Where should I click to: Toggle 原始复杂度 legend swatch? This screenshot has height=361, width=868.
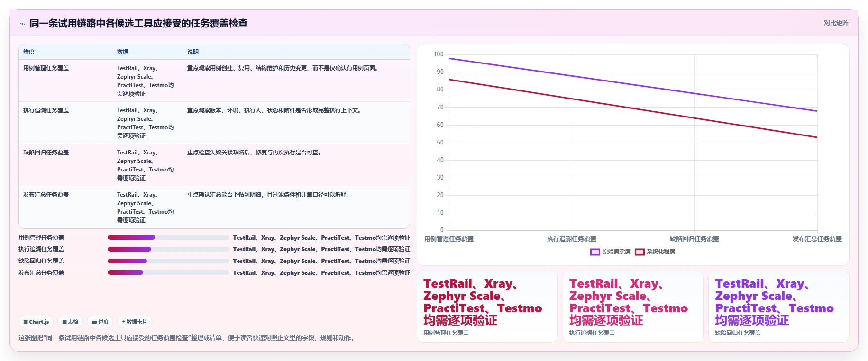(x=595, y=252)
